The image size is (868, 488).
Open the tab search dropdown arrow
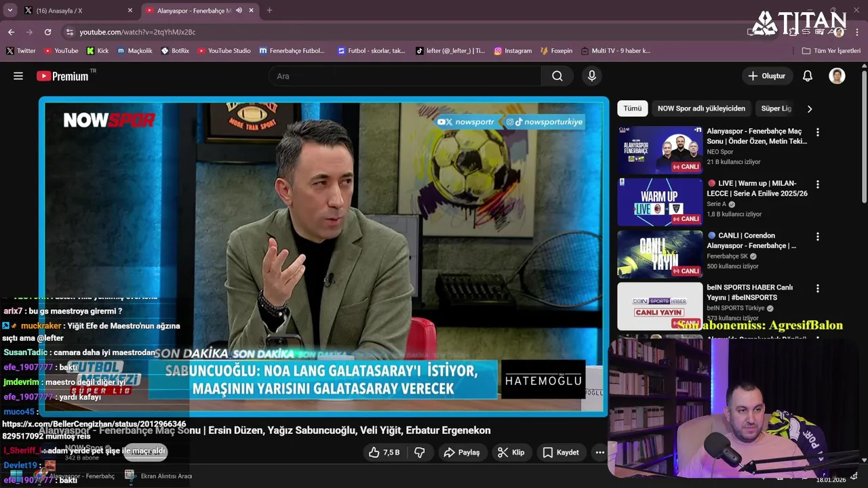pyautogui.click(x=9, y=10)
